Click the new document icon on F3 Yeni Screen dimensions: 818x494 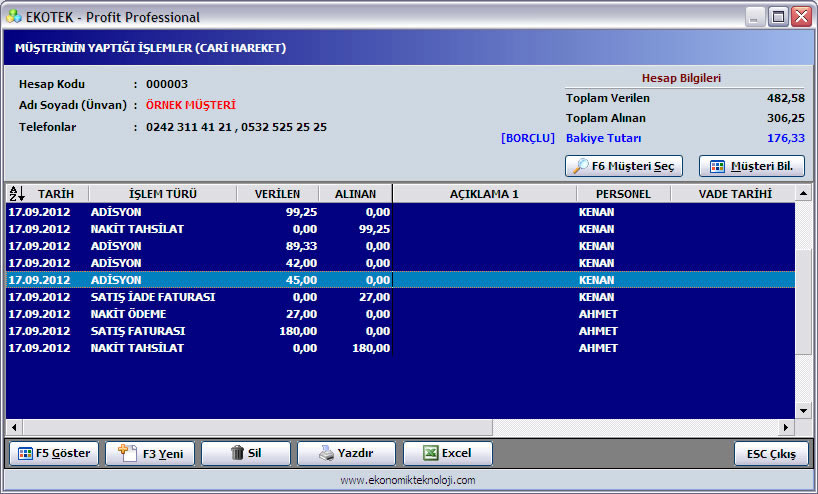[x=127, y=453]
